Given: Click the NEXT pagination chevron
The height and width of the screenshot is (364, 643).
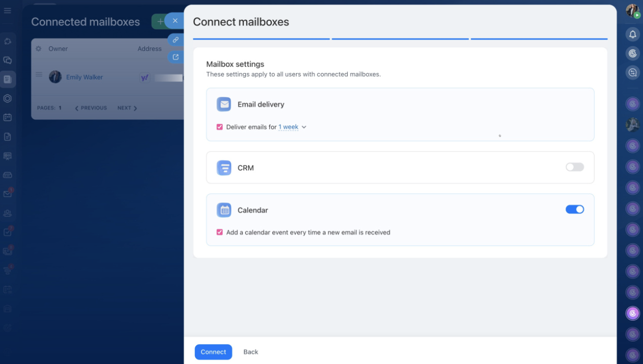Looking at the screenshot, I should 136,108.
